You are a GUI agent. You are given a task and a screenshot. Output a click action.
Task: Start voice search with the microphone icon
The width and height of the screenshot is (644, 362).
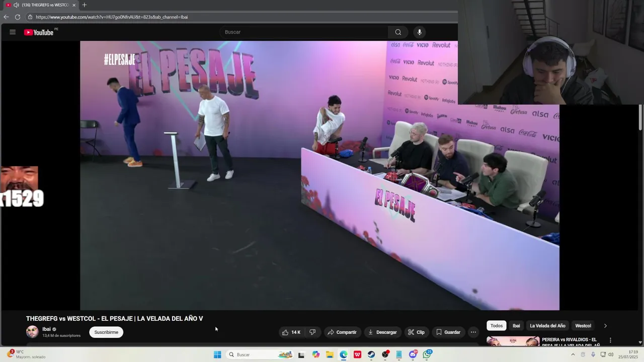pyautogui.click(x=419, y=32)
